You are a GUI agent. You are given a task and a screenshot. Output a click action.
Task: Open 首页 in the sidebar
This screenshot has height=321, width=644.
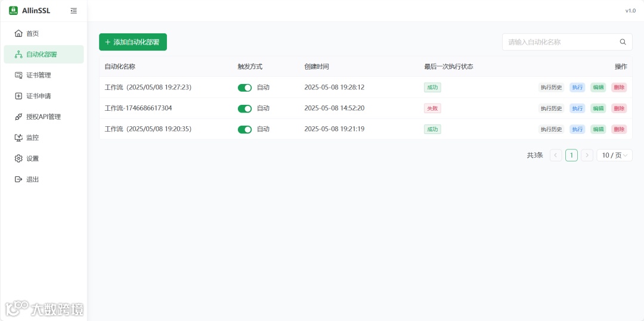click(x=44, y=33)
